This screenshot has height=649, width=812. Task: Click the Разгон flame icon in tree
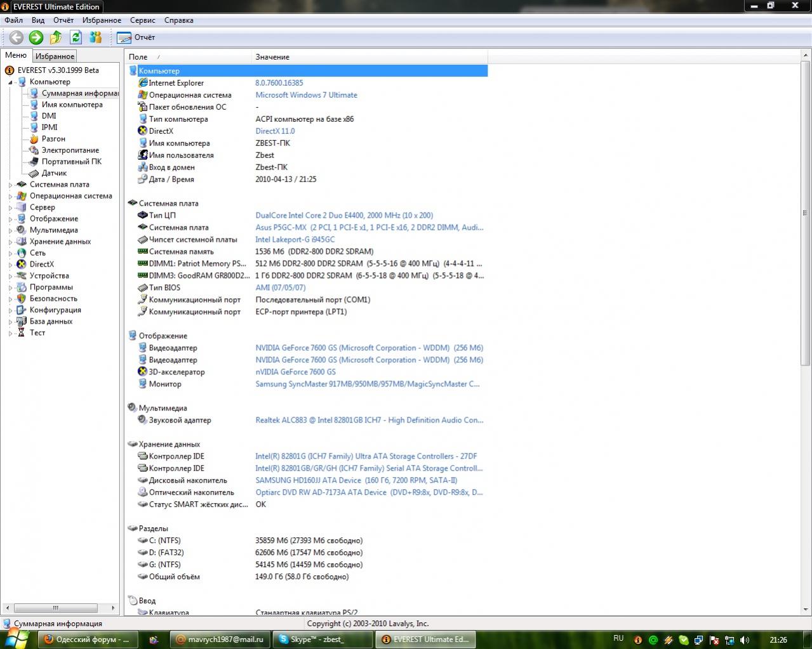coord(34,139)
